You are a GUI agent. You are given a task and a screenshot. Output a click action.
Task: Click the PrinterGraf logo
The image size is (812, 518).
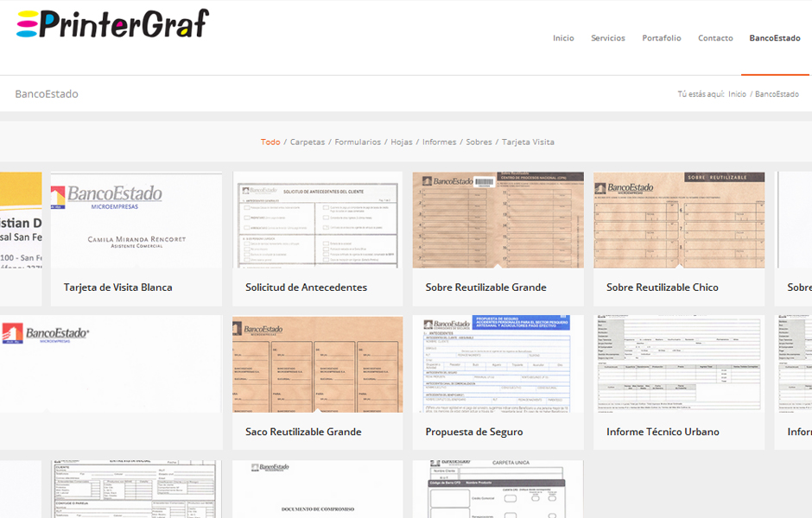[113, 24]
